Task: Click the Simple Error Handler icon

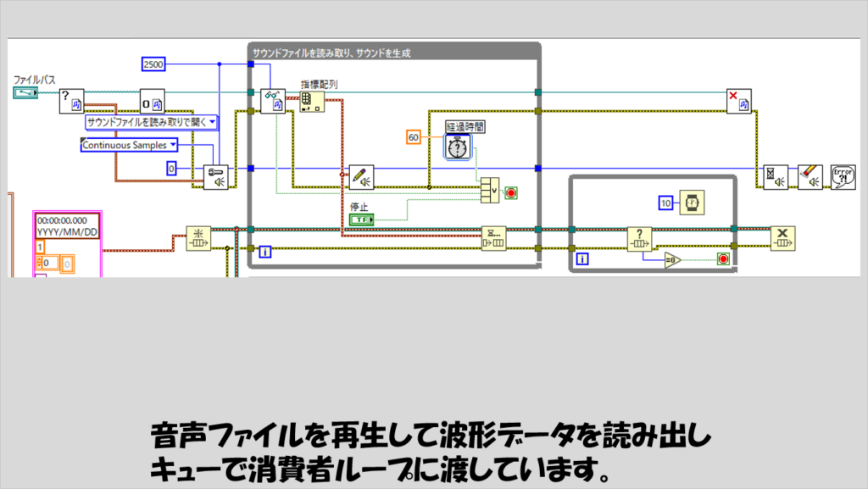Action: point(843,177)
